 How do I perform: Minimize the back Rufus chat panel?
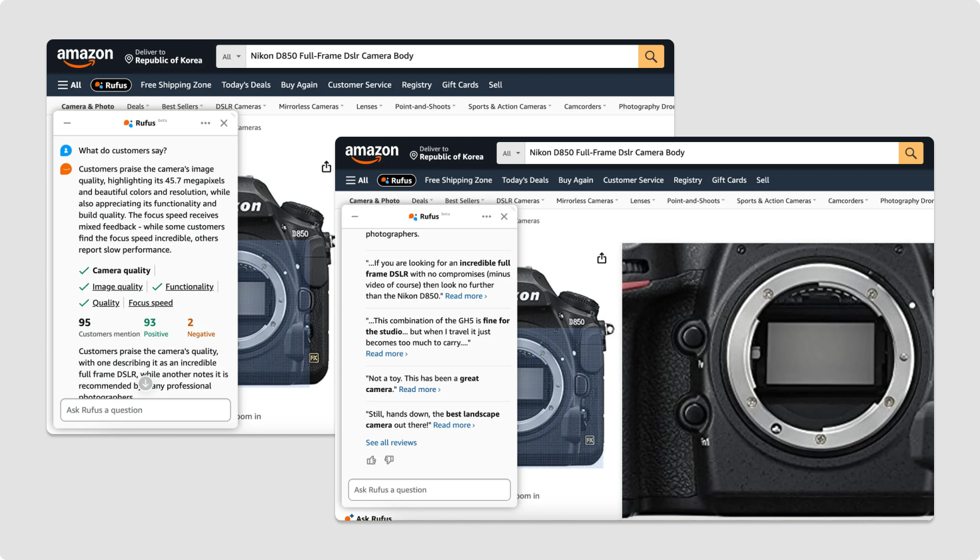tap(67, 123)
